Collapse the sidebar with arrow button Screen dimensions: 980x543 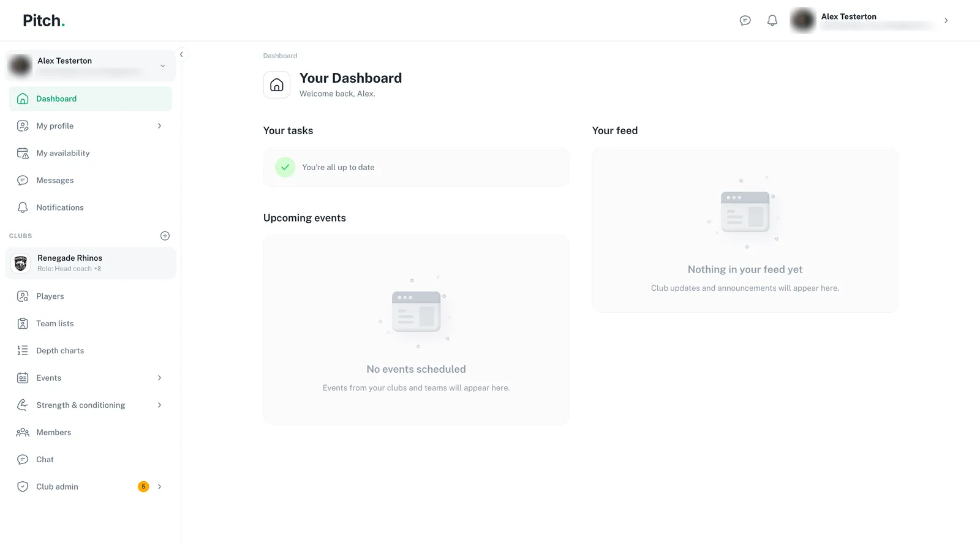click(x=181, y=54)
